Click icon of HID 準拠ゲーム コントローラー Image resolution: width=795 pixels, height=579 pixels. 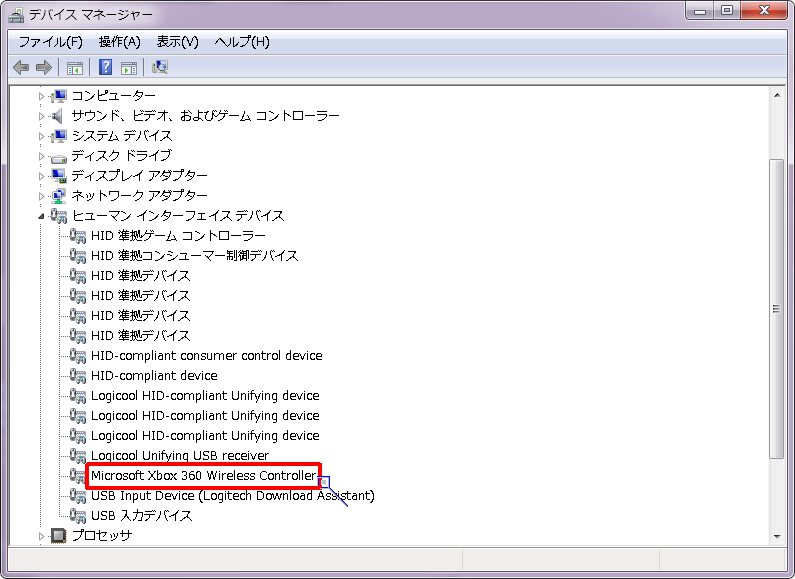[78, 236]
